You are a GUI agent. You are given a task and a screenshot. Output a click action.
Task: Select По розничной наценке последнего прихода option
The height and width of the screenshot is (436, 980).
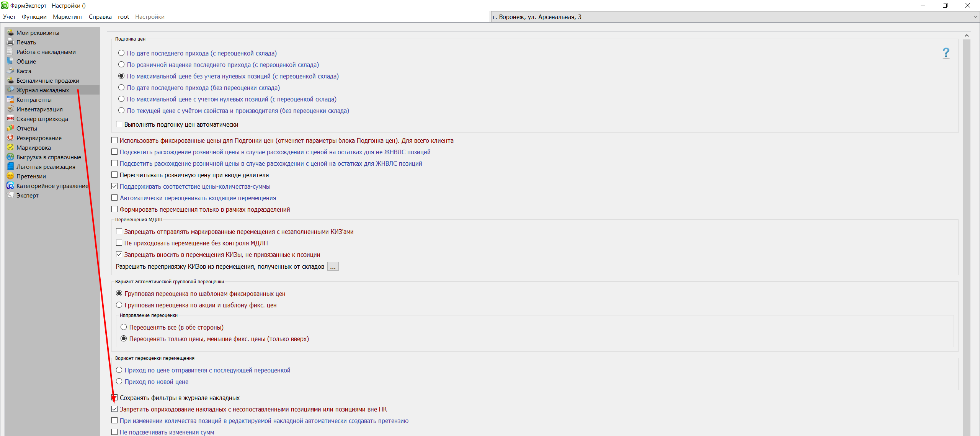[x=121, y=64]
